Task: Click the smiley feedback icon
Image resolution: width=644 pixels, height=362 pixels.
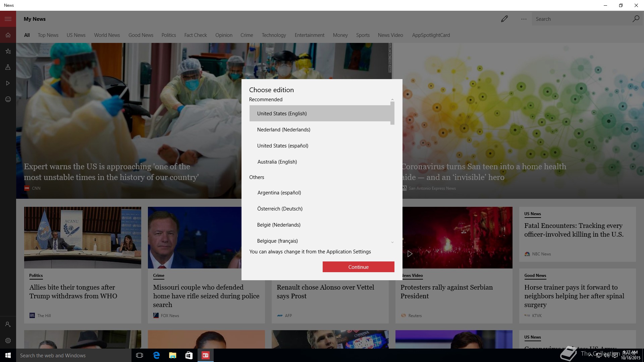Action: [x=8, y=99]
